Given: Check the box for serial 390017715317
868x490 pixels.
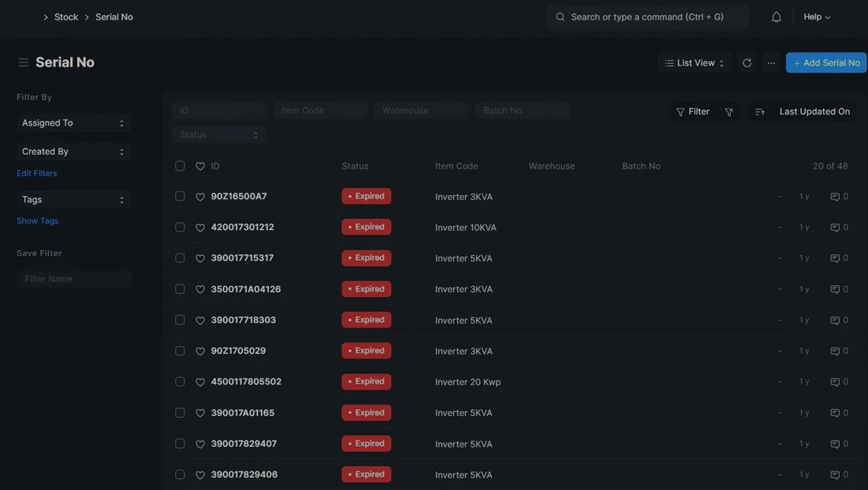Looking at the screenshot, I should tap(180, 258).
